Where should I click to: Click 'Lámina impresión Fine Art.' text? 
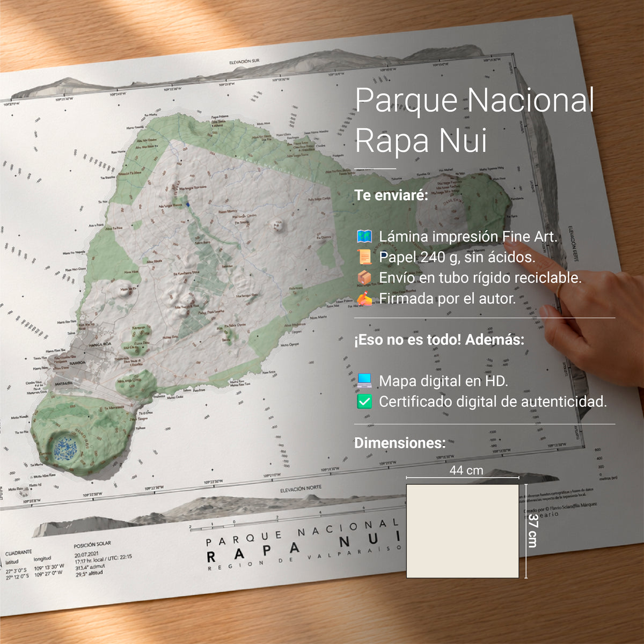click(468, 237)
